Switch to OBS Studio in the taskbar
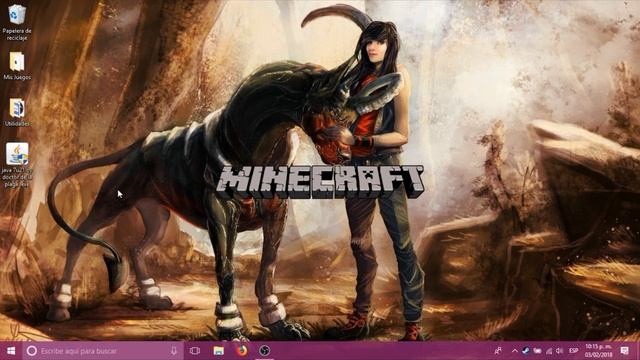This screenshot has height=360, width=640. click(x=264, y=351)
